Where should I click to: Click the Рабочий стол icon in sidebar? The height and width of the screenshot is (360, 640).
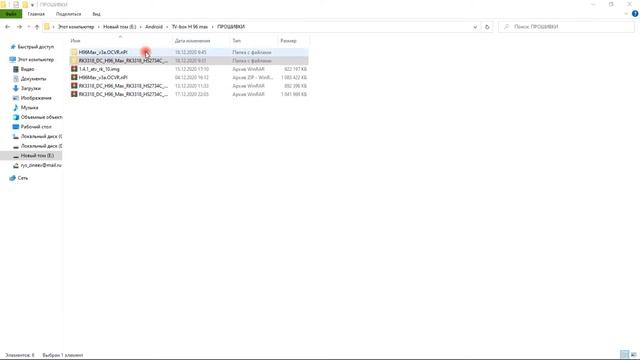[16, 127]
